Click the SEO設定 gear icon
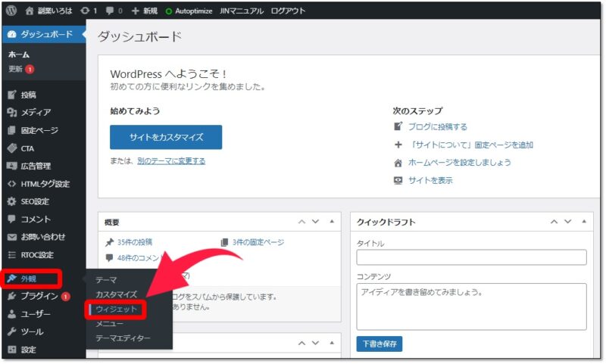 12,201
